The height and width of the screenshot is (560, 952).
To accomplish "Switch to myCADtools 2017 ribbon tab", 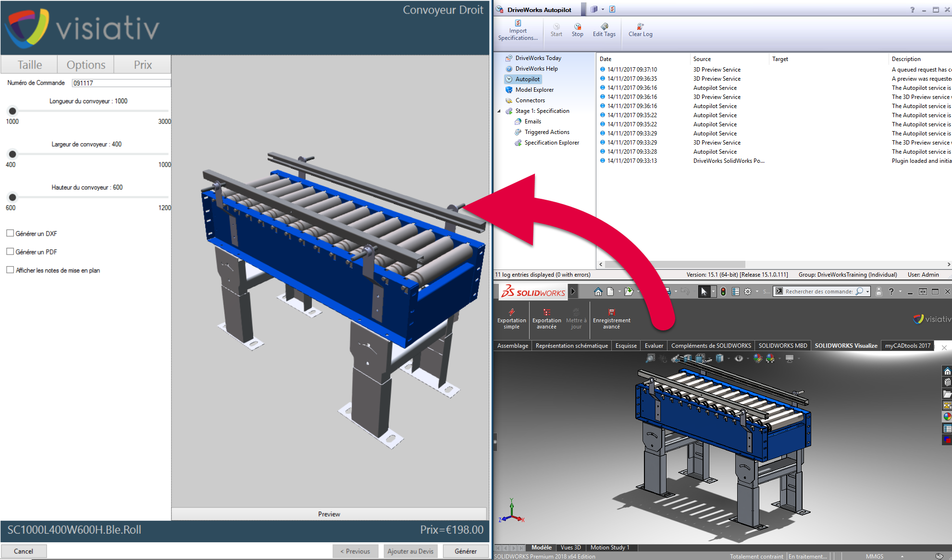I will pyautogui.click(x=908, y=346).
